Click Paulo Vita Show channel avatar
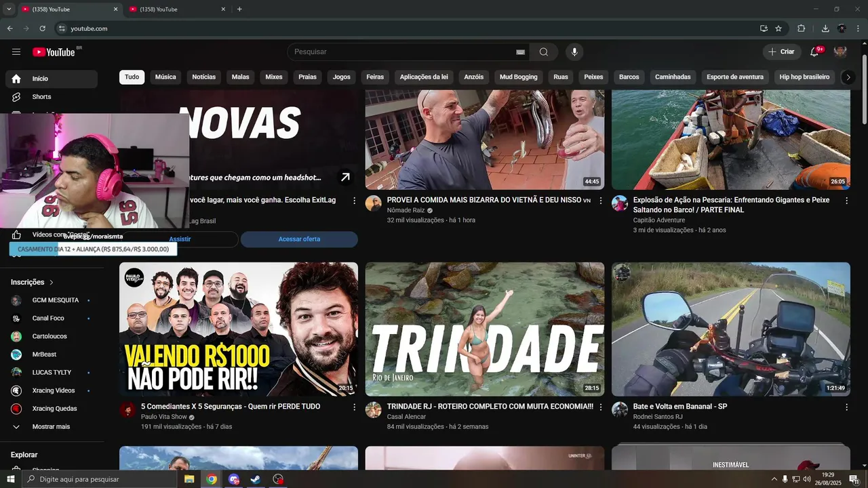The height and width of the screenshot is (488, 868). click(x=127, y=410)
